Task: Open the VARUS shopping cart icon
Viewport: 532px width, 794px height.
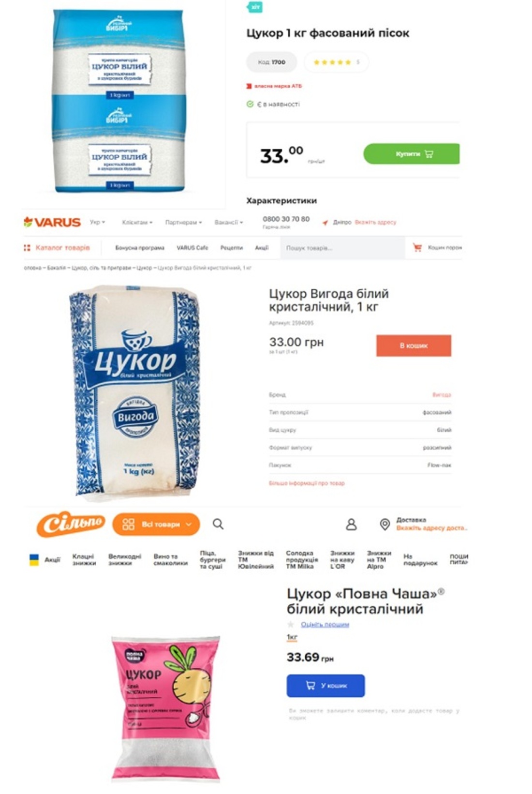Action: (417, 248)
